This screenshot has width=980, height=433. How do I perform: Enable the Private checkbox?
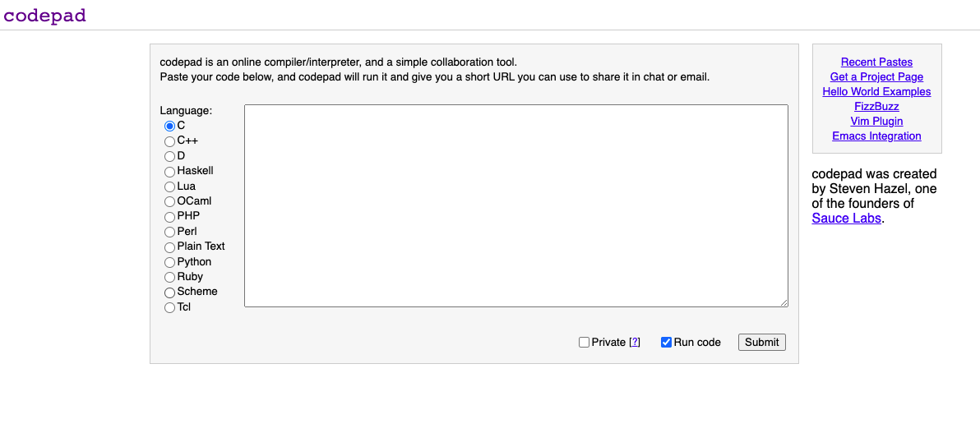click(584, 343)
